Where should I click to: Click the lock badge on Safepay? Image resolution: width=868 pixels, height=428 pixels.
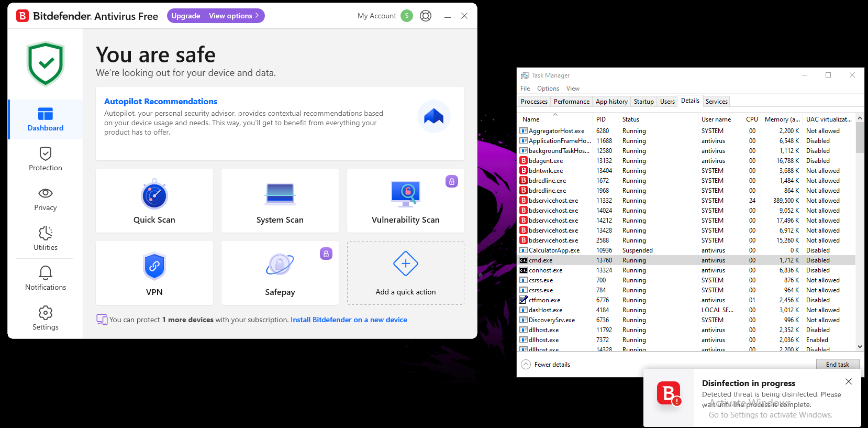click(326, 254)
